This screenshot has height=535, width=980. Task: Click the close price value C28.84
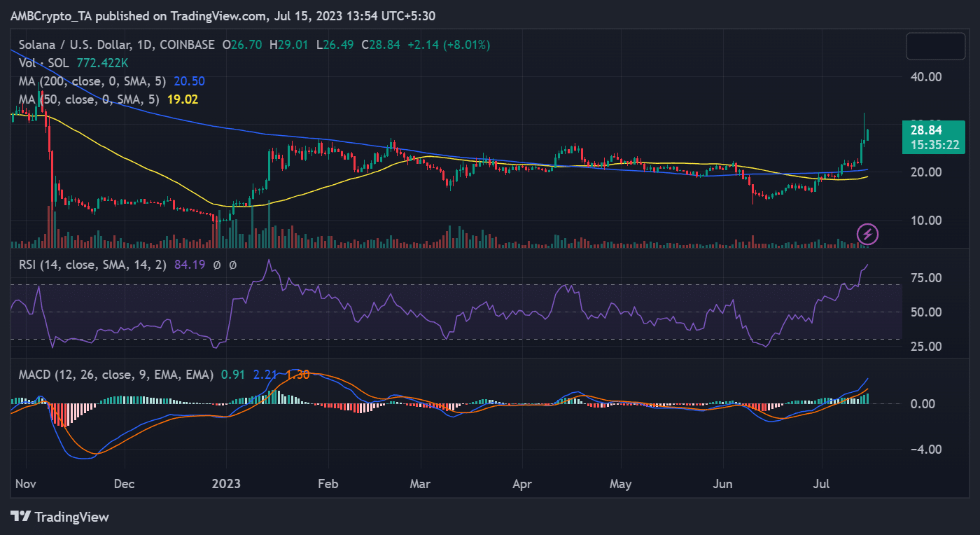coord(380,44)
